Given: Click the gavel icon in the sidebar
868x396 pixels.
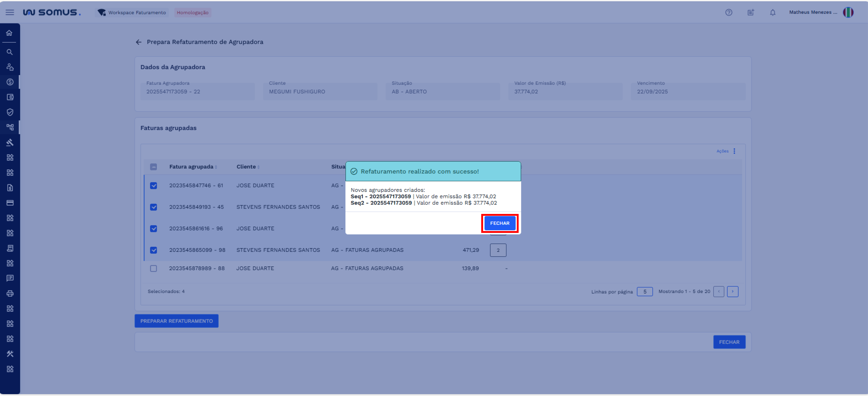Looking at the screenshot, I should (10, 143).
